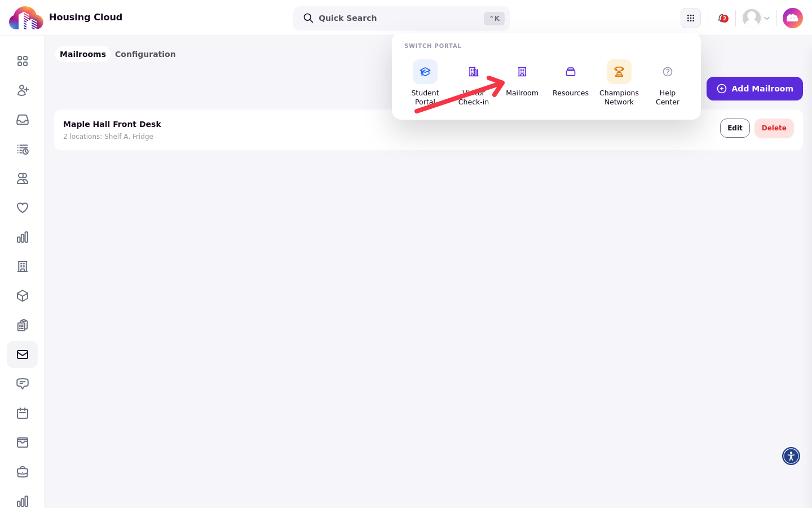This screenshot has height=508, width=812.
Task: Edit Maple Hall Front Desk mailroom
Action: (735, 128)
